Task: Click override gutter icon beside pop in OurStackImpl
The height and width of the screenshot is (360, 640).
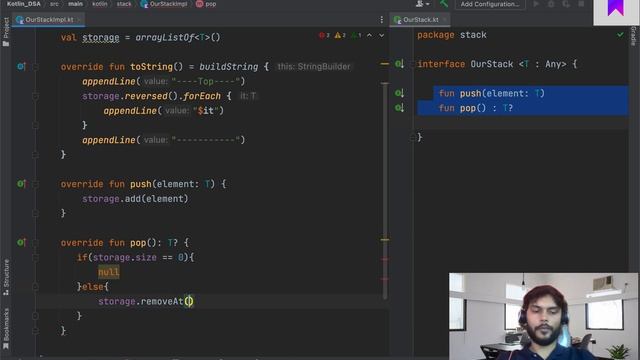Action: 21,243
